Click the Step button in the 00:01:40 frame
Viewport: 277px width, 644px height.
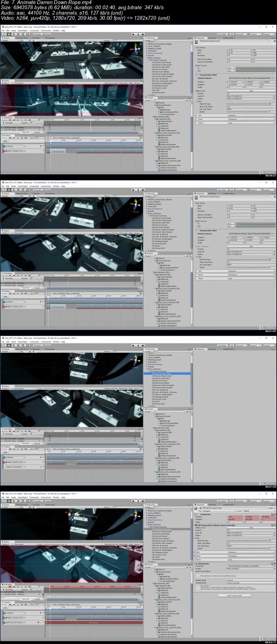(x=143, y=346)
